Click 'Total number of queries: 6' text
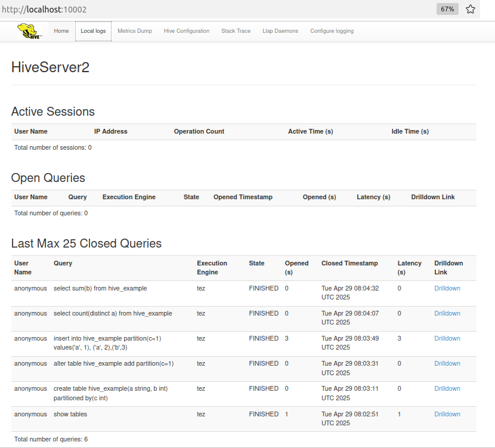The width and height of the screenshot is (495, 448). pyautogui.click(x=51, y=439)
